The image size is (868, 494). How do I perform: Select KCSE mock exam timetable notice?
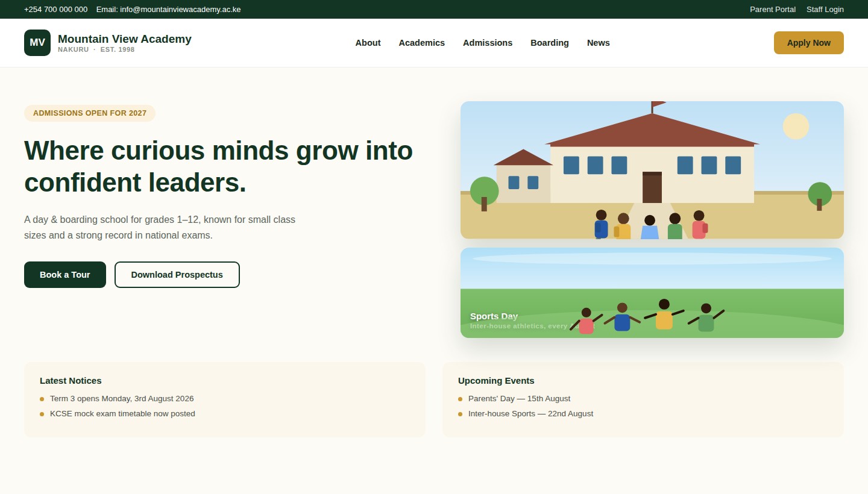(x=122, y=414)
